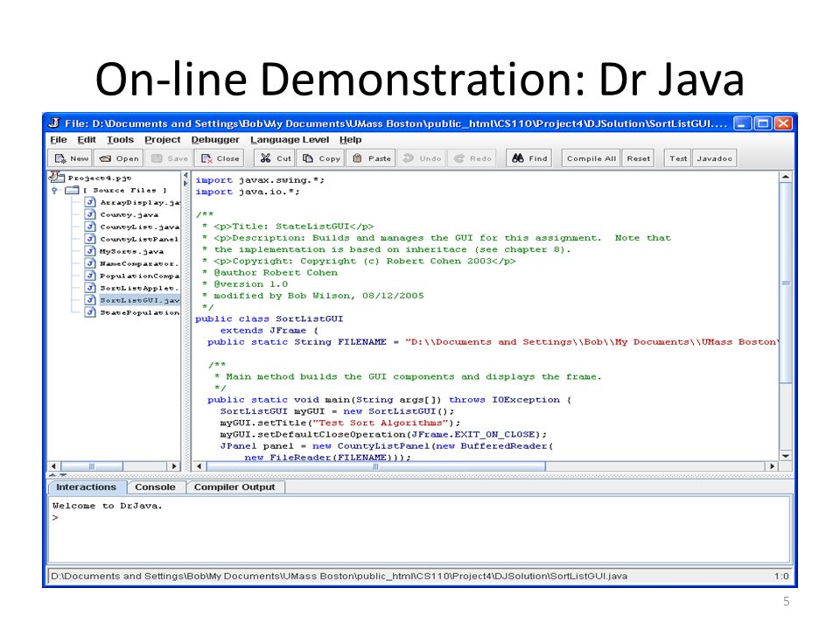Viewport: 840px width, 630px height.
Task: Click the editor horizontal scrollbar thumb
Action: pos(375,466)
